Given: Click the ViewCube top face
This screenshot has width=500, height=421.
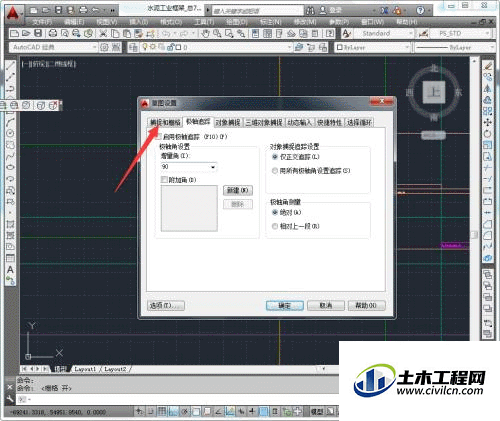Looking at the screenshot, I should point(434,92).
